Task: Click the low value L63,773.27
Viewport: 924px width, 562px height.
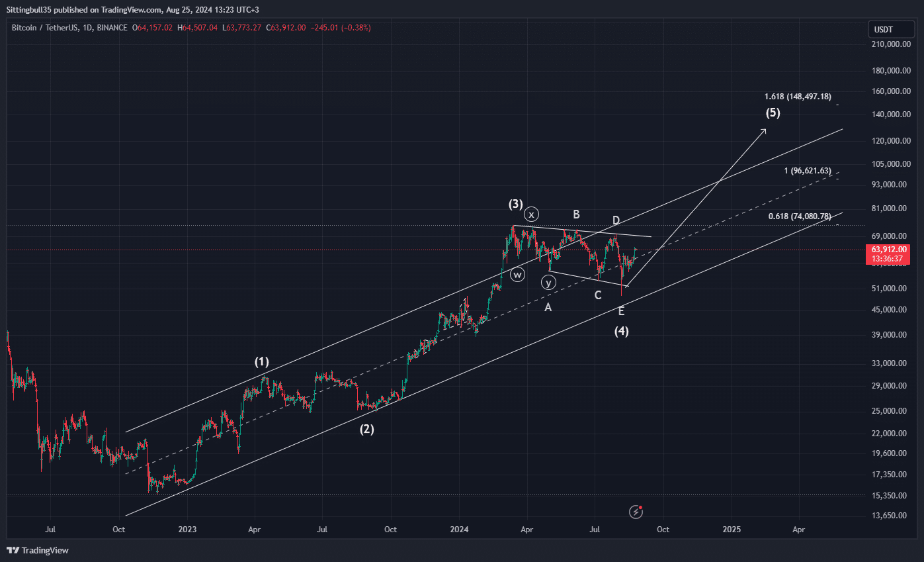Action: coord(242,28)
